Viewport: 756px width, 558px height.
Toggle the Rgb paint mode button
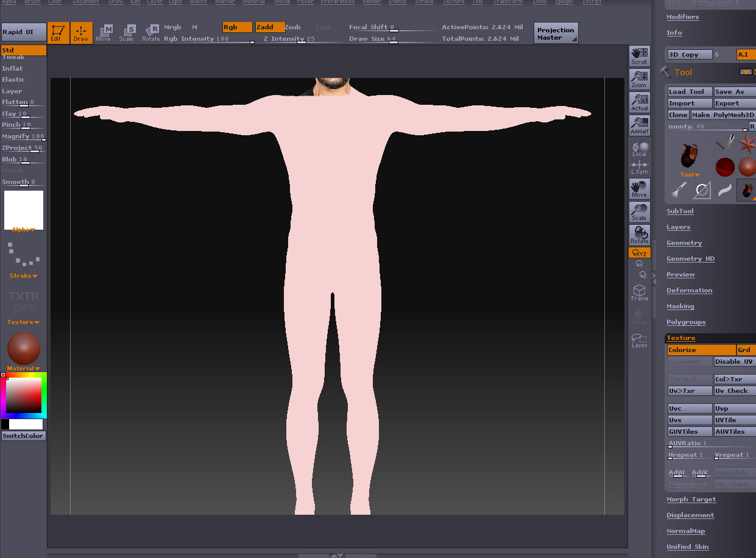pos(236,27)
